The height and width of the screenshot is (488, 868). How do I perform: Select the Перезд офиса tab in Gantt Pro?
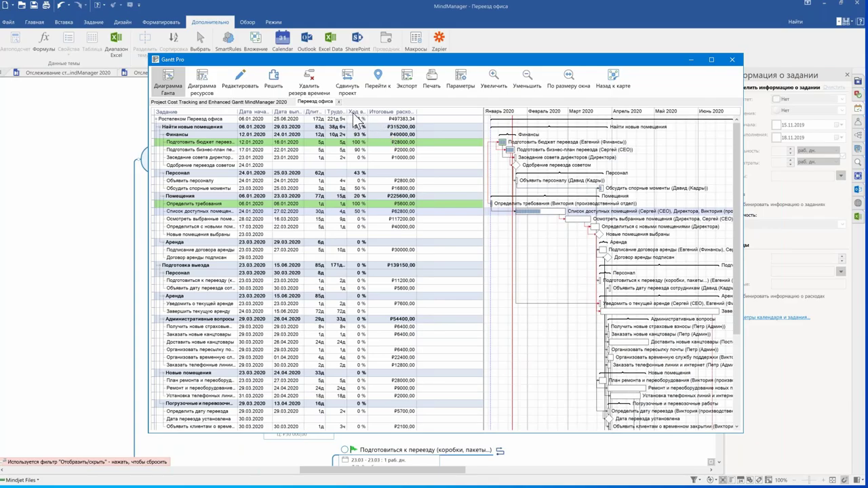point(315,102)
